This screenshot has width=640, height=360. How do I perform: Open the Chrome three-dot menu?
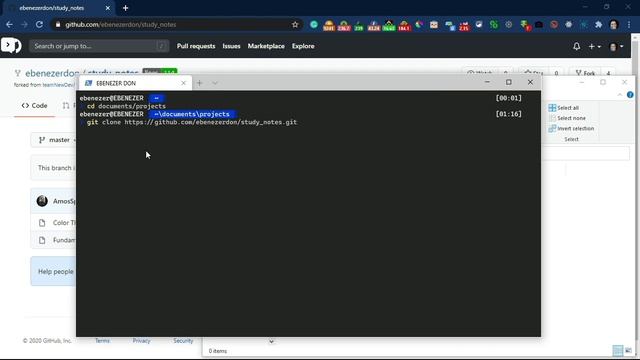tap(629, 24)
